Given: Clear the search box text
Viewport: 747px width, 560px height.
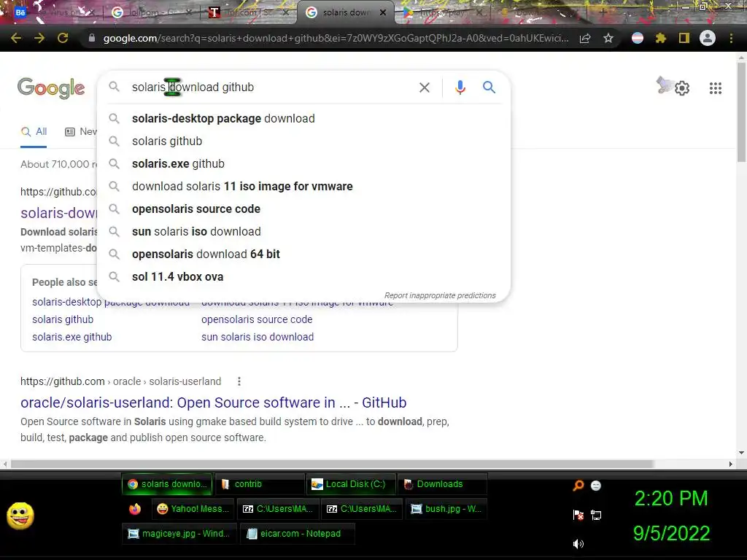Looking at the screenshot, I should 425,87.
